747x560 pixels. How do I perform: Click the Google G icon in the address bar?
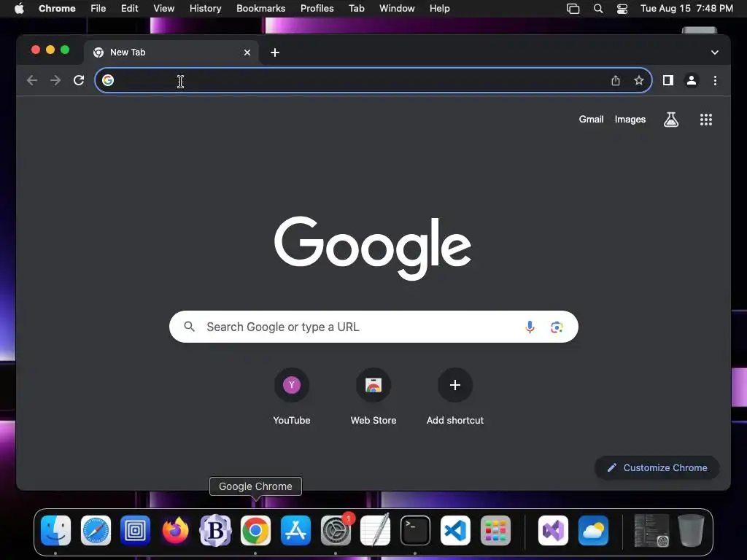[x=108, y=80]
